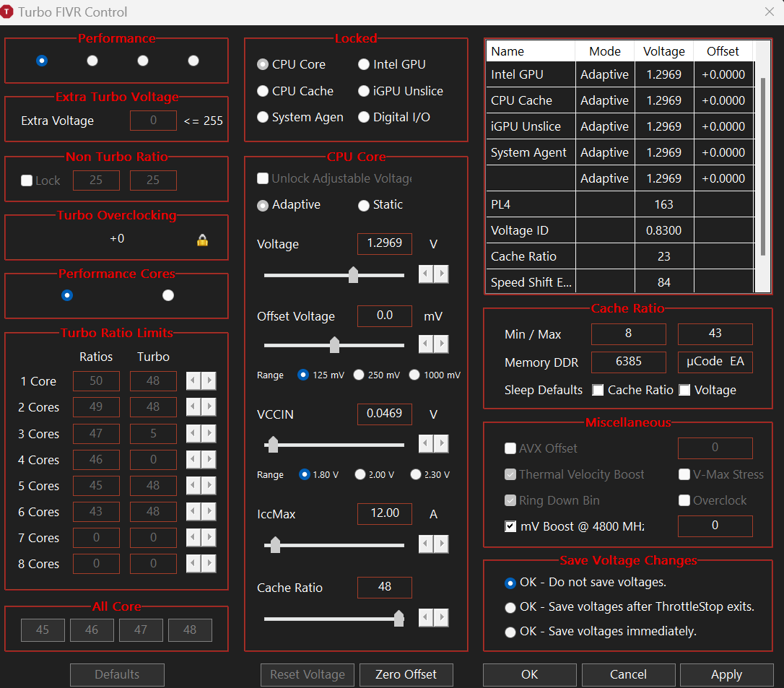Click the ThrottleStop logo in title bar
The height and width of the screenshot is (688, 784).
8,12
